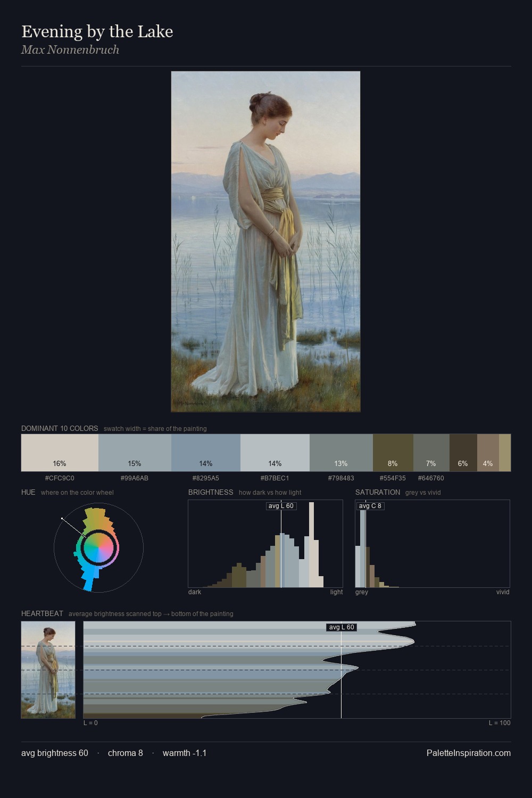Click the artist name Max Nonnenbruch
Viewport: 532px width, 798px height.
click(x=70, y=50)
